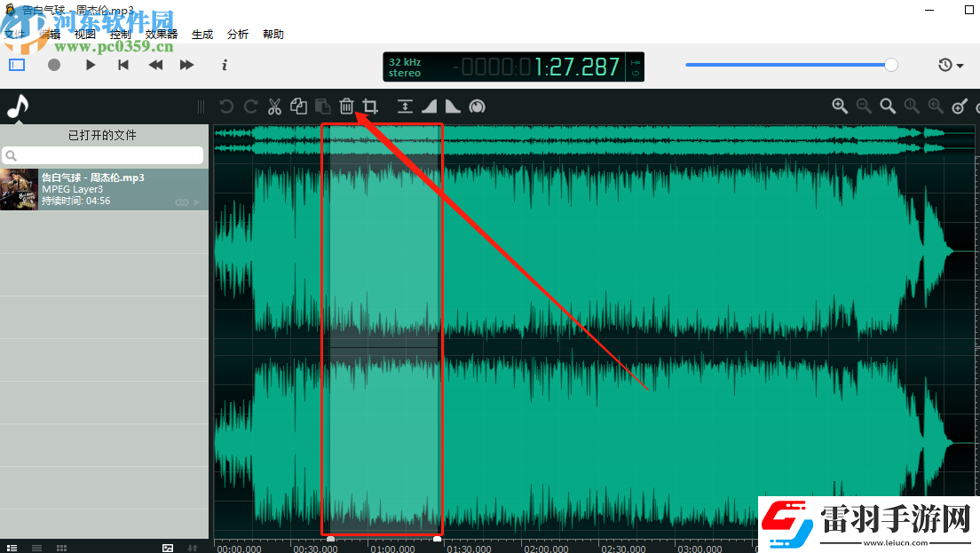The image size is (980, 553).
Task: Open the history dropdown at top right
Action: (x=950, y=65)
